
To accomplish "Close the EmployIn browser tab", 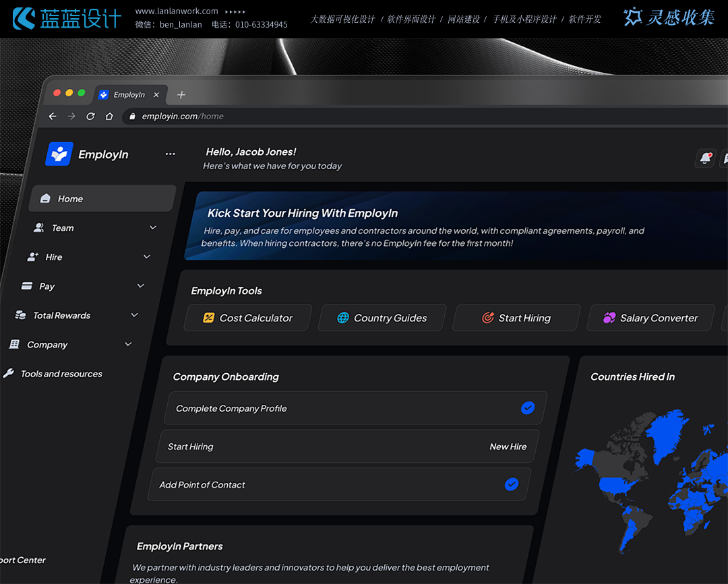I will pyautogui.click(x=156, y=95).
